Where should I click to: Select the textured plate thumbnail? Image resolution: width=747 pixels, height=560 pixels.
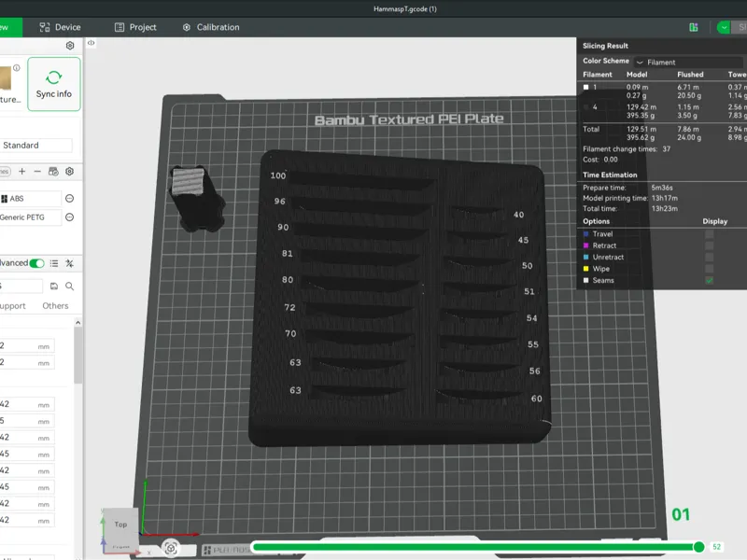6,78
